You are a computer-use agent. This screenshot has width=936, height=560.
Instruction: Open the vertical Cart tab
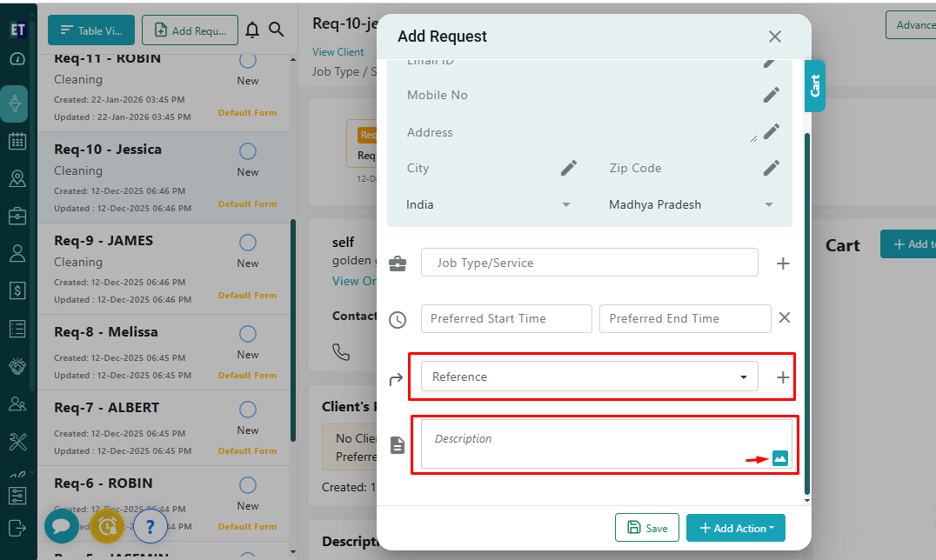tap(815, 86)
